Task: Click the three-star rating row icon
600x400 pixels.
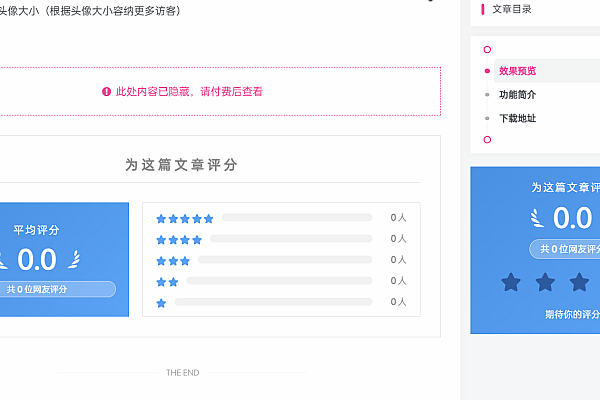Action: 173,261
